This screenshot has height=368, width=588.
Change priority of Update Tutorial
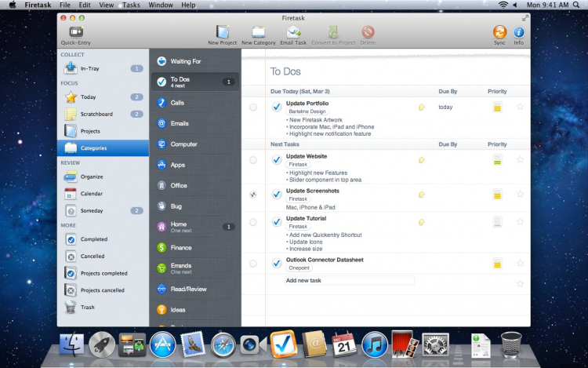pos(497,222)
